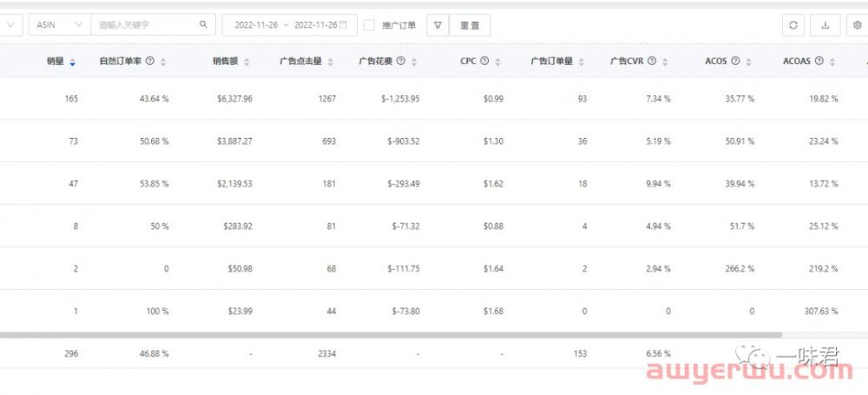Screen dimensions: 868x395
Task: Show help tooltip for ACOS
Action: [x=735, y=62]
